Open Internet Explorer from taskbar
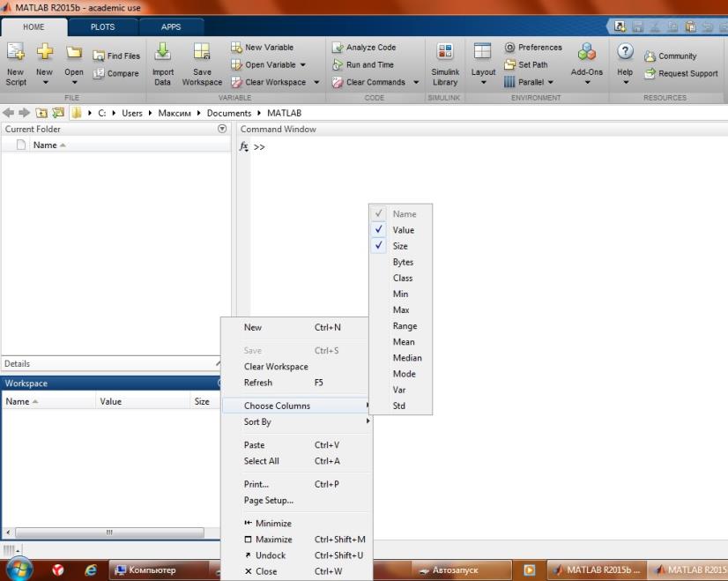This screenshot has width=728, height=581. click(x=91, y=570)
